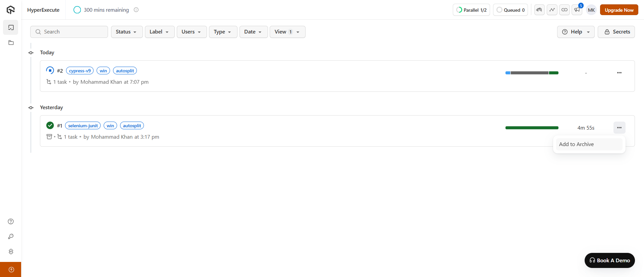Click the green progress bar of job #1
The image size is (644, 277).
pos(532,128)
